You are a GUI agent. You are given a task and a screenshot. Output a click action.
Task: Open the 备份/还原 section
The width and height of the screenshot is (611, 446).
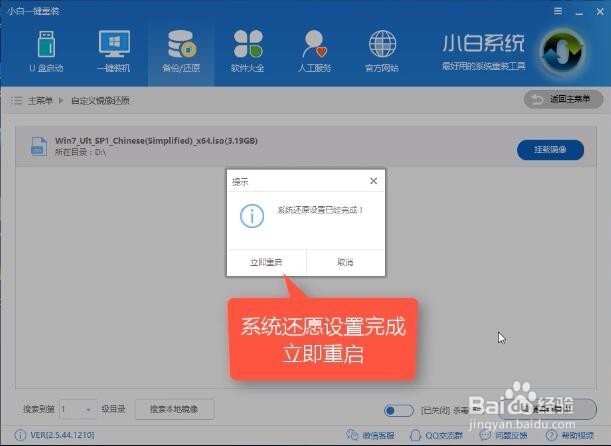tap(181, 51)
